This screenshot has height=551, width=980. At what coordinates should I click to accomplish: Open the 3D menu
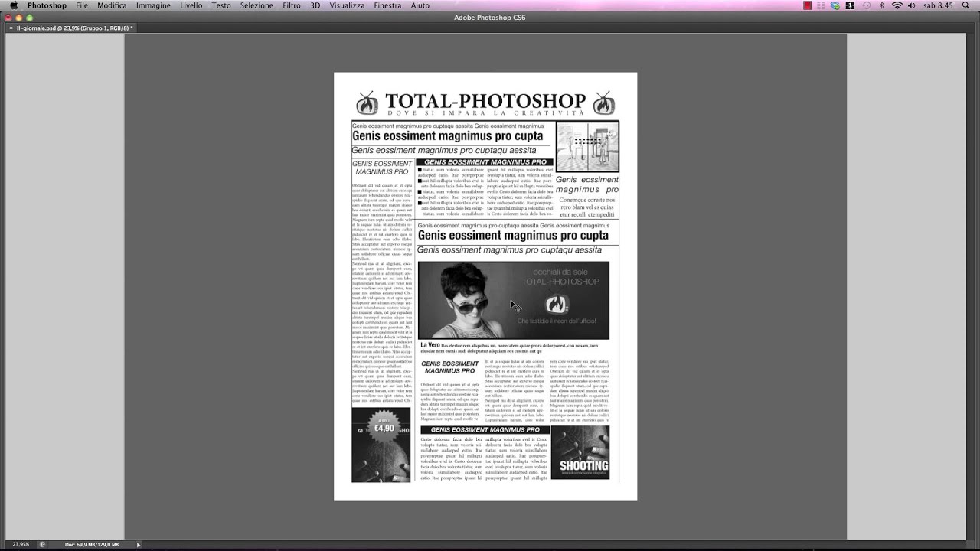(315, 5)
